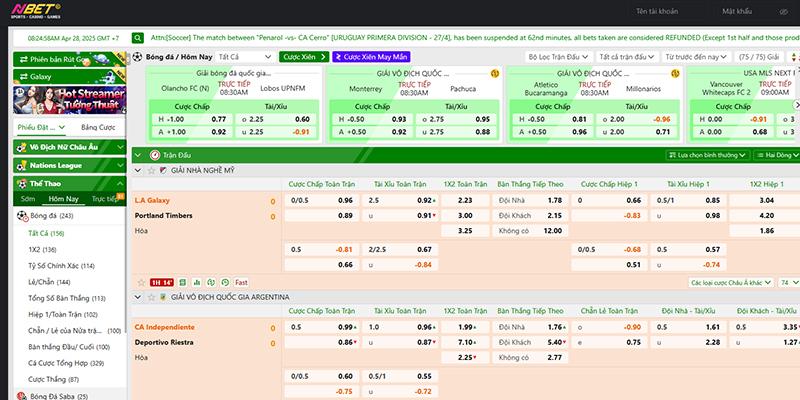Click the MLS league flag icon
Viewport: 800px width, 400px height.
[163, 170]
